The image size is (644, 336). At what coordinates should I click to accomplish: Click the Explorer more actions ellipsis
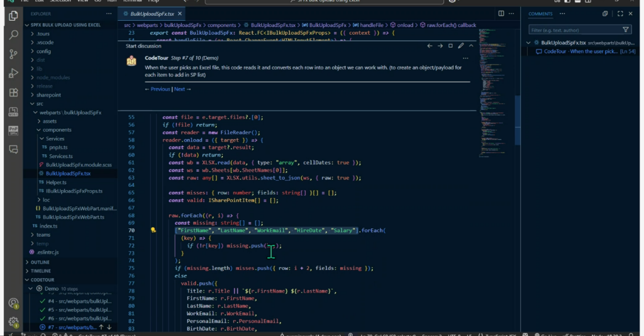pos(109,14)
